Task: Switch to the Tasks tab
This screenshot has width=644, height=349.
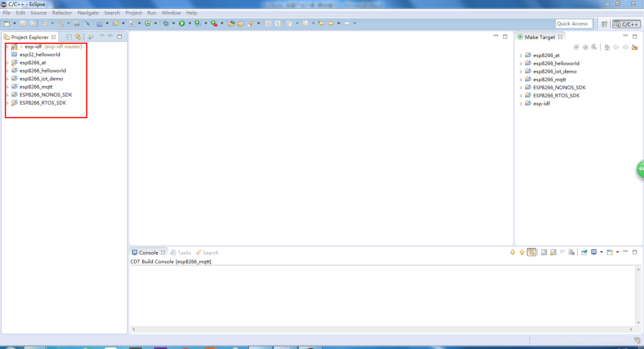Action: pyautogui.click(x=181, y=253)
